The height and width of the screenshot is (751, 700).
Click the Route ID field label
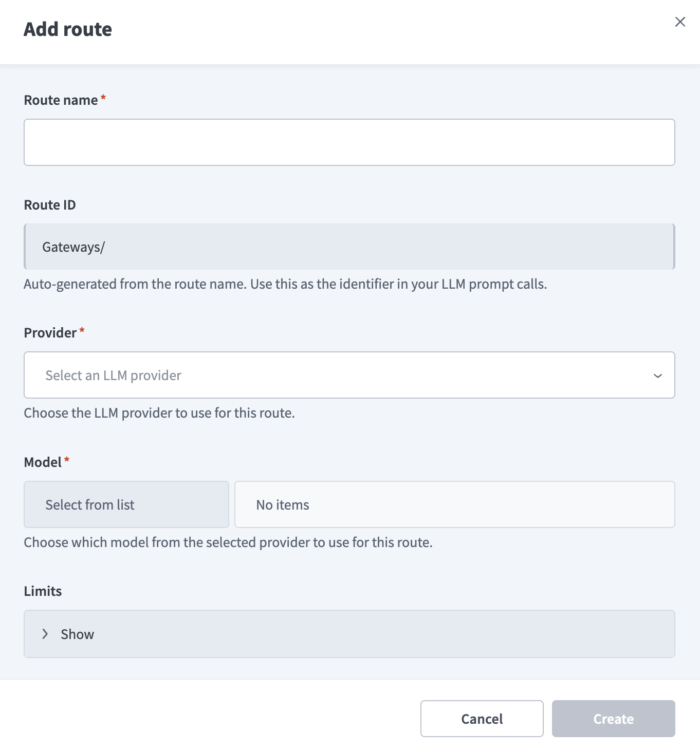point(50,205)
